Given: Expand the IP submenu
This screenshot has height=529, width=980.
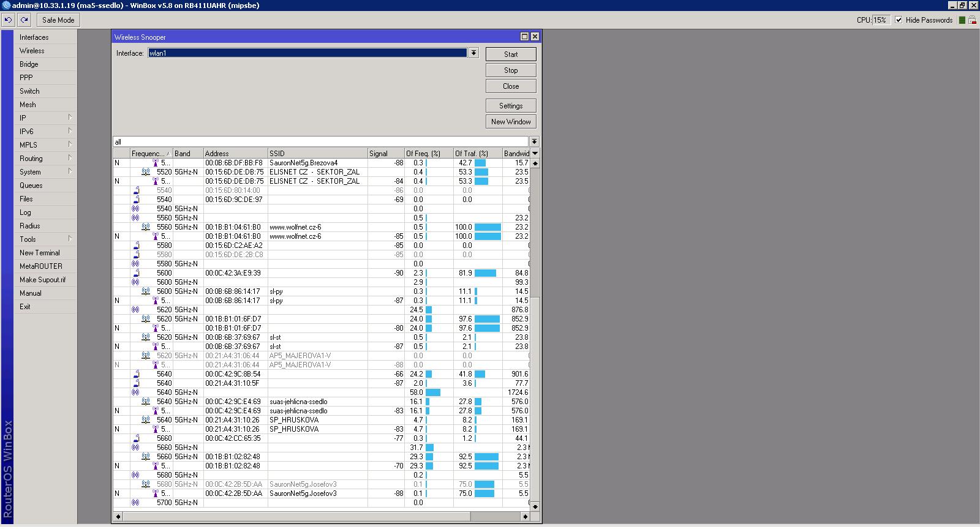Looking at the screenshot, I should [x=70, y=118].
